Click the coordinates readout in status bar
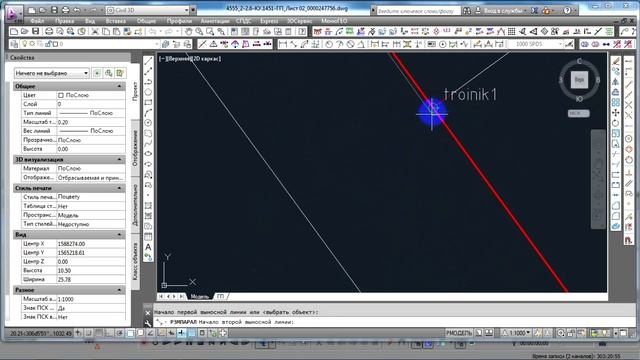Viewport: 640px width, 360px height. [x=40, y=333]
